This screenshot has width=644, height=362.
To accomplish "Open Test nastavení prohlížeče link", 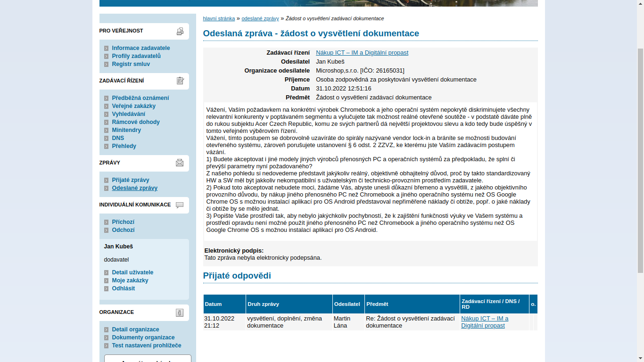I will pos(146,346).
